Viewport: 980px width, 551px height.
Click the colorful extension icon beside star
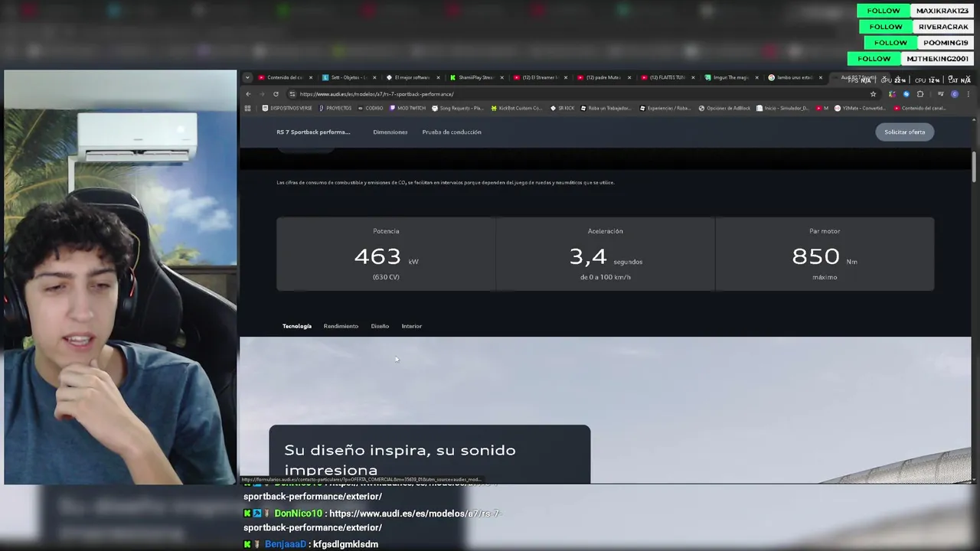click(x=892, y=94)
